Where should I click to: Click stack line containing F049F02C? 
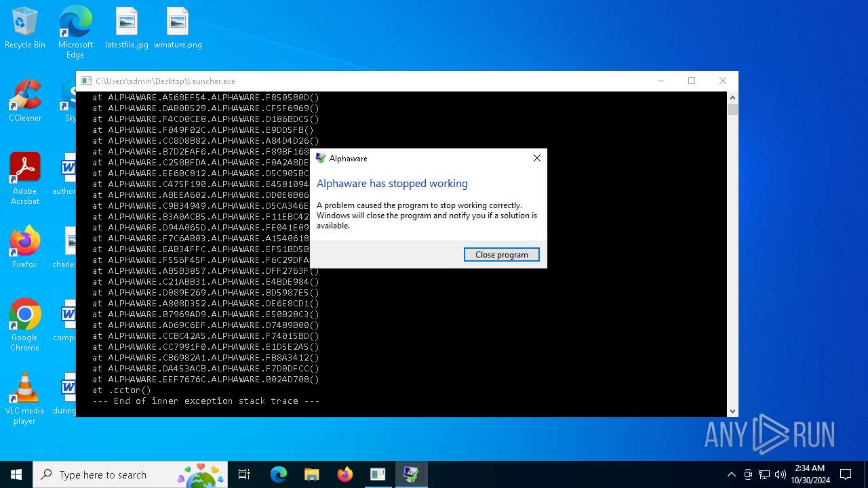(203, 130)
